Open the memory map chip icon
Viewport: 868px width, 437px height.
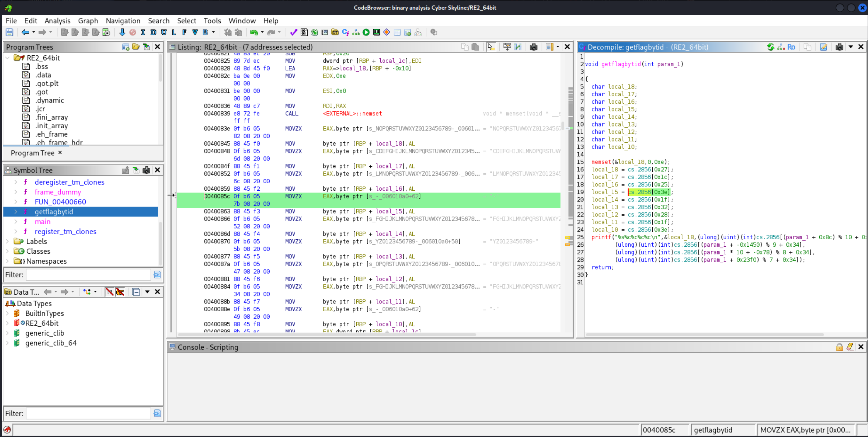point(376,32)
